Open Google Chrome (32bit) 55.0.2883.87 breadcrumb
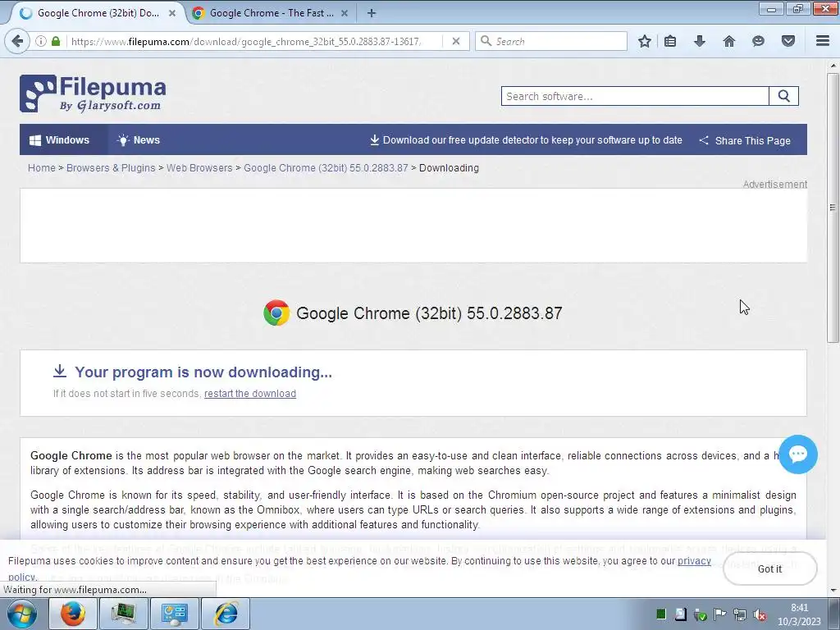This screenshot has width=840, height=630. (x=326, y=168)
